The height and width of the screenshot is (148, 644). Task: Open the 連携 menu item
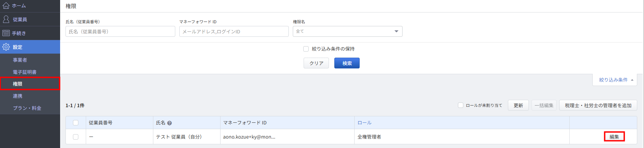[x=18, y=96]
